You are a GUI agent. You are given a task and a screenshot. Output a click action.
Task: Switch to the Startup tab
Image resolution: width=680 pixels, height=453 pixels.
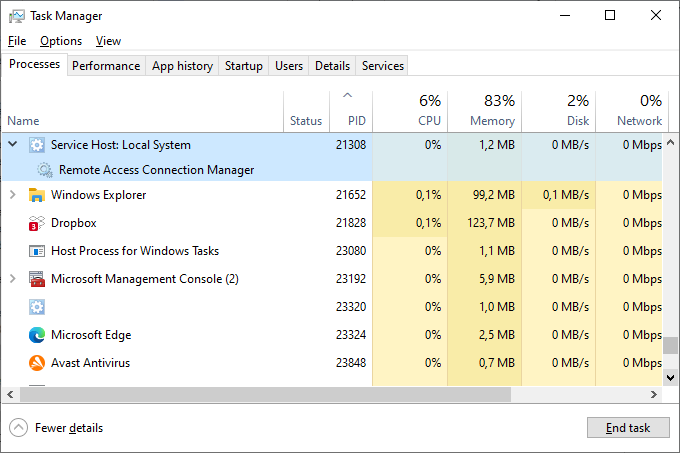[243, 66]
